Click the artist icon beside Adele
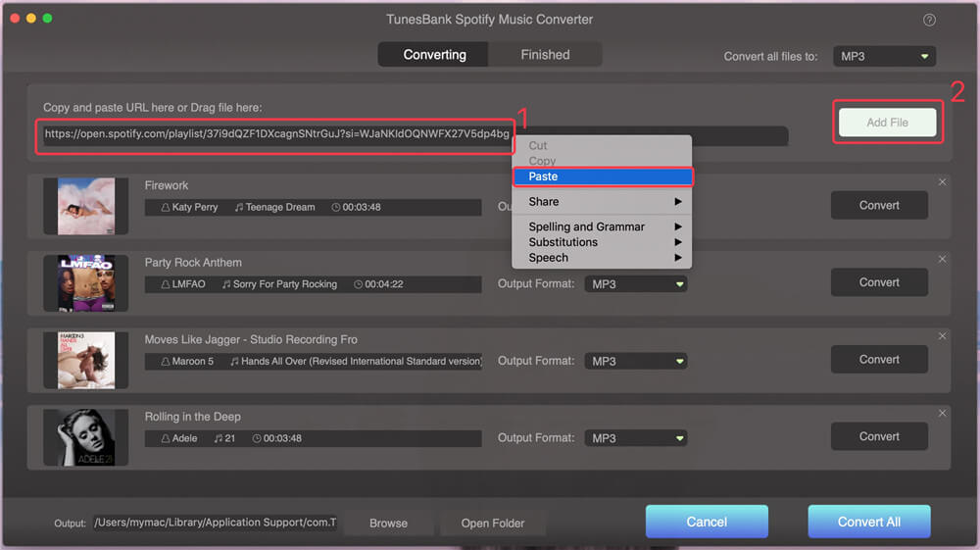The width and height of the screenshot is (980, 550). [166, 439]
